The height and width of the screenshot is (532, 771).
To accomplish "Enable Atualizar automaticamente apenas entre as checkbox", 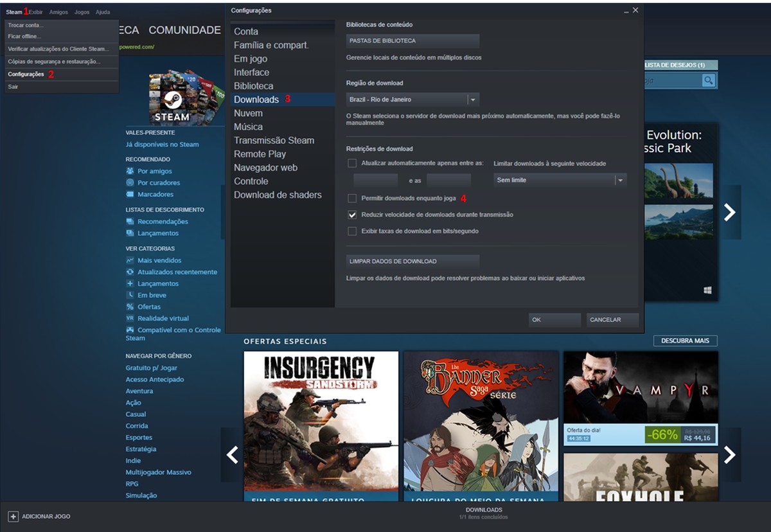I will (x=352, y=163).
